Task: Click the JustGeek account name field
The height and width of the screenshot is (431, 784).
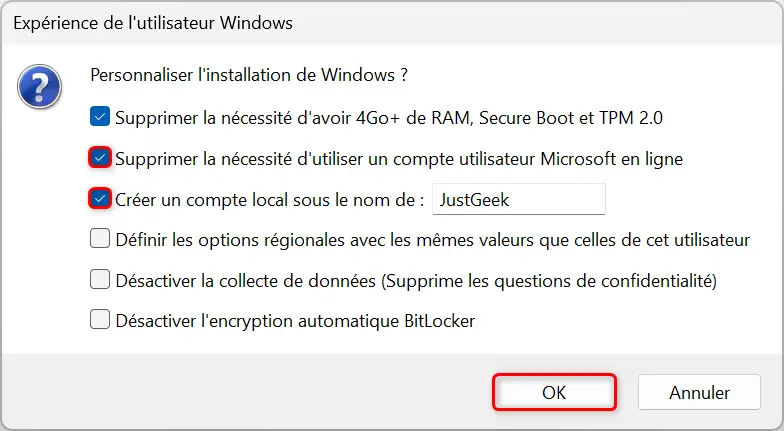Action: point(519,199)
